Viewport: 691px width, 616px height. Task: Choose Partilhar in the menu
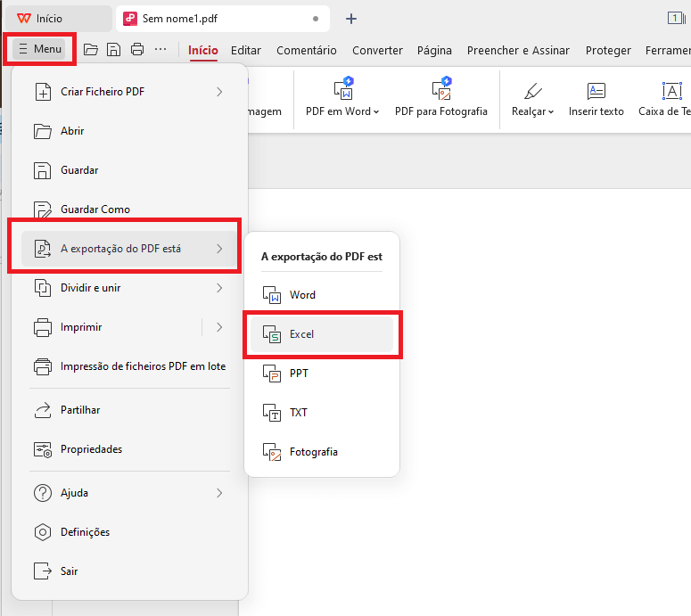coord(129,410)
